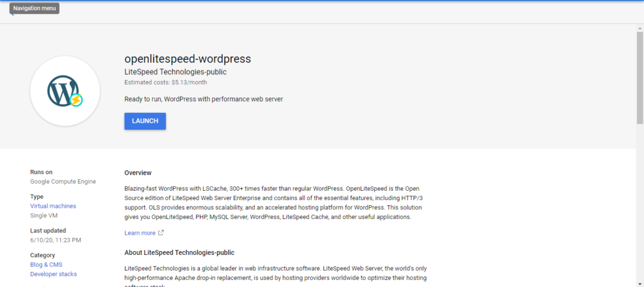Open the Developer stacks category link
This screenshot has height=287, width=644.
point(53,274)
